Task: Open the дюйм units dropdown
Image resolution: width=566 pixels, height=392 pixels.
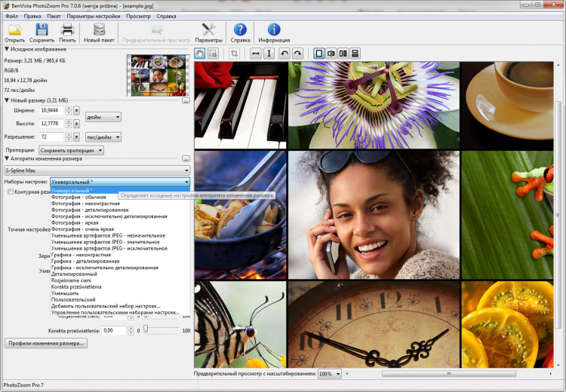Action: pos(103,117)
